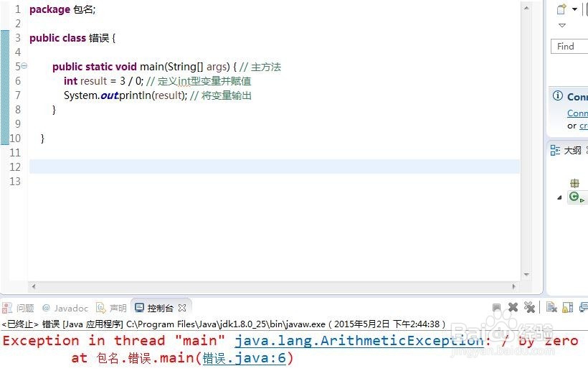Image resolution: width=588 pixels, height=371 pixels.
Task: Click New Task icon in task list
Action: [x=561, y=9]
